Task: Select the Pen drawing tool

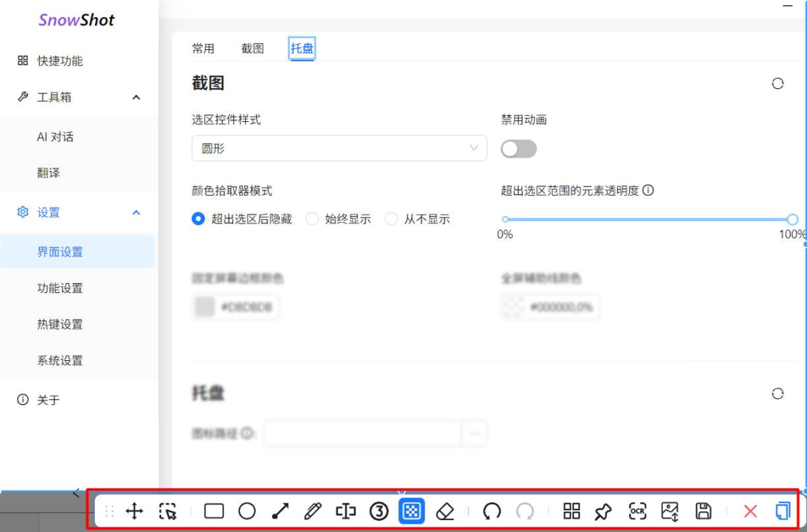Action: click(x=313, y=511)
